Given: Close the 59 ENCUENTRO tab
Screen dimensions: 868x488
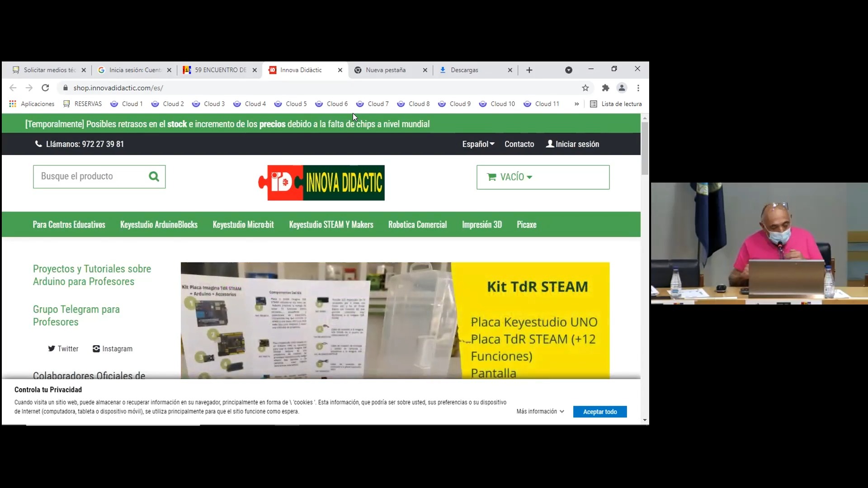Looking at the screenshot, I should [x=255, y=70].
